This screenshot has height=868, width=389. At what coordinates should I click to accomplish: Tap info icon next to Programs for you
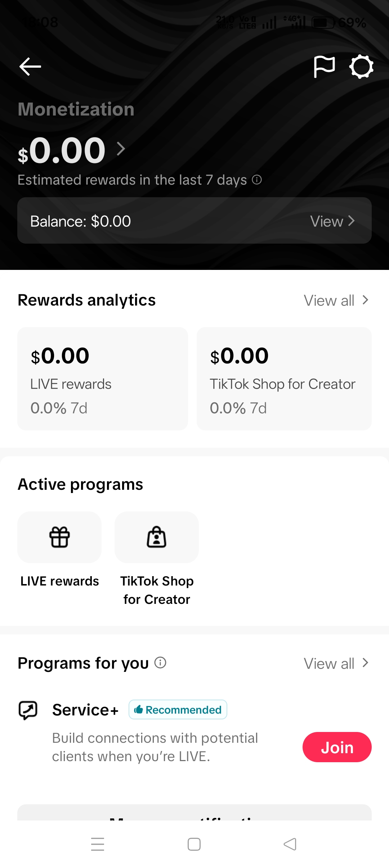(160, 663)
